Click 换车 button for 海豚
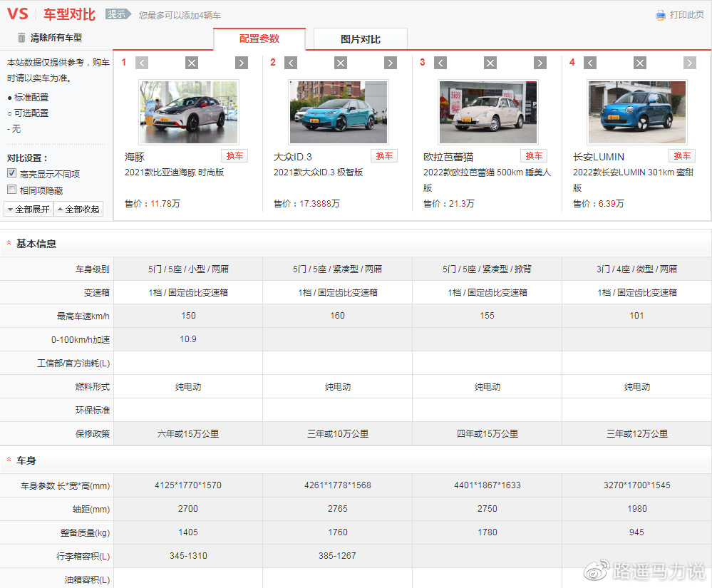The image size is (712, 588). pos(234,156)
